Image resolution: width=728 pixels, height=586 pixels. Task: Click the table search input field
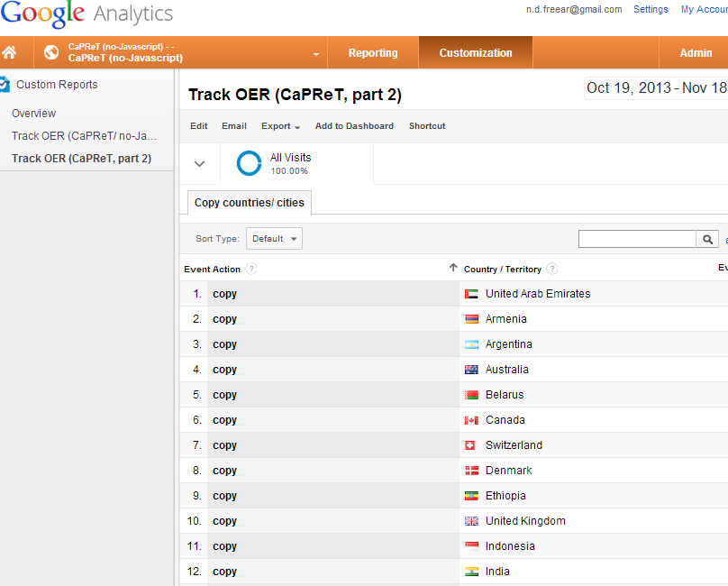point(637,239)
